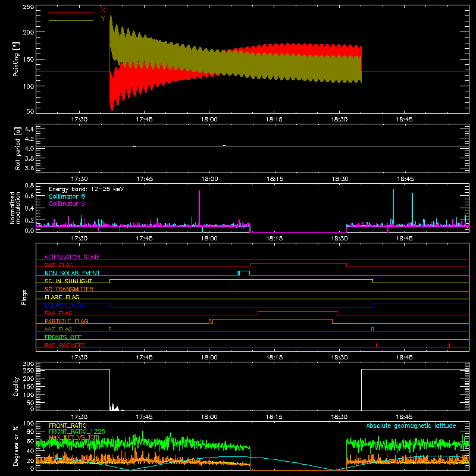Select the 'Energy band: 12-25 keV' annotation

point(86,189)
